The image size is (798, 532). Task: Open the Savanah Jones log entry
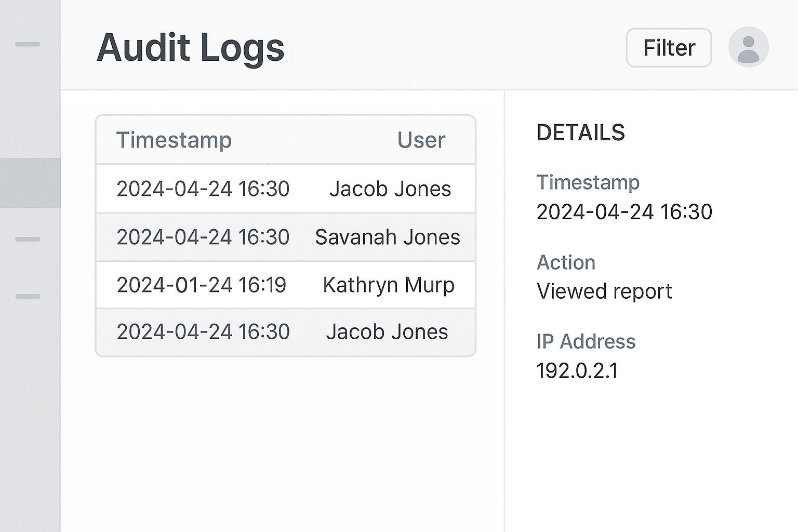coord(387,237)
